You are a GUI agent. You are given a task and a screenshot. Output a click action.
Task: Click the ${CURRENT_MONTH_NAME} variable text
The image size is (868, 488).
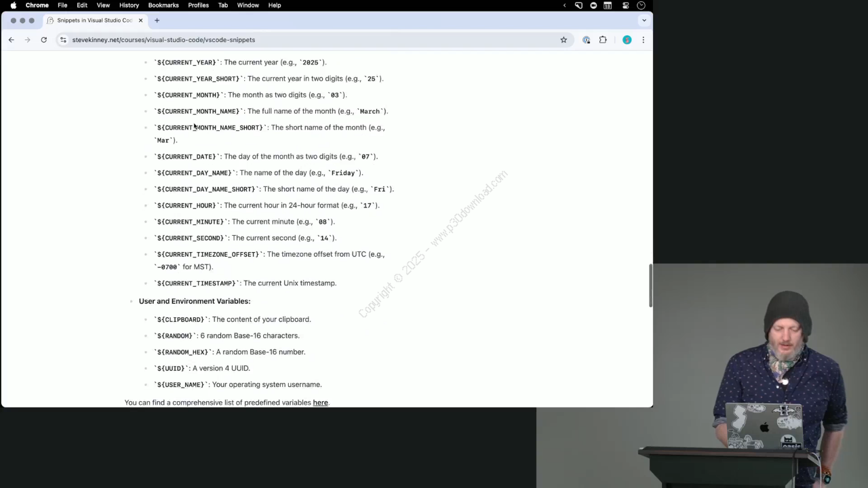[199, 111]
